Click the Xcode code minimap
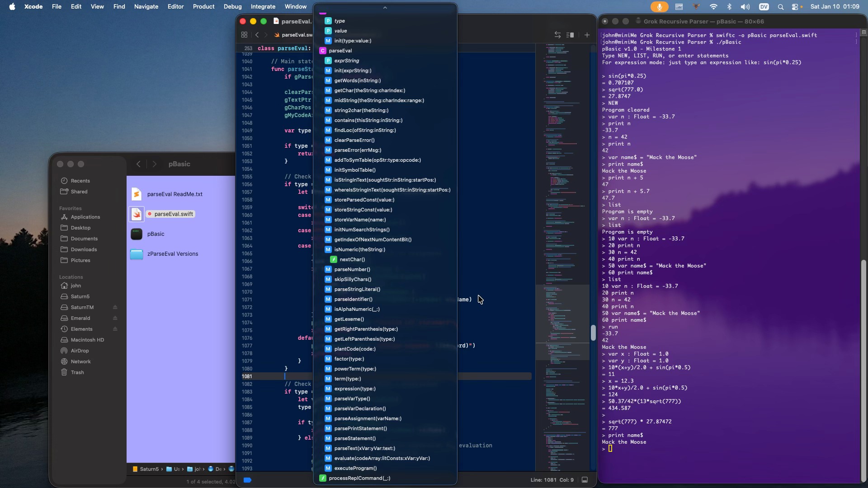This screenshot has height=488, width=868. pyautogui.click(x=562, y=258)
